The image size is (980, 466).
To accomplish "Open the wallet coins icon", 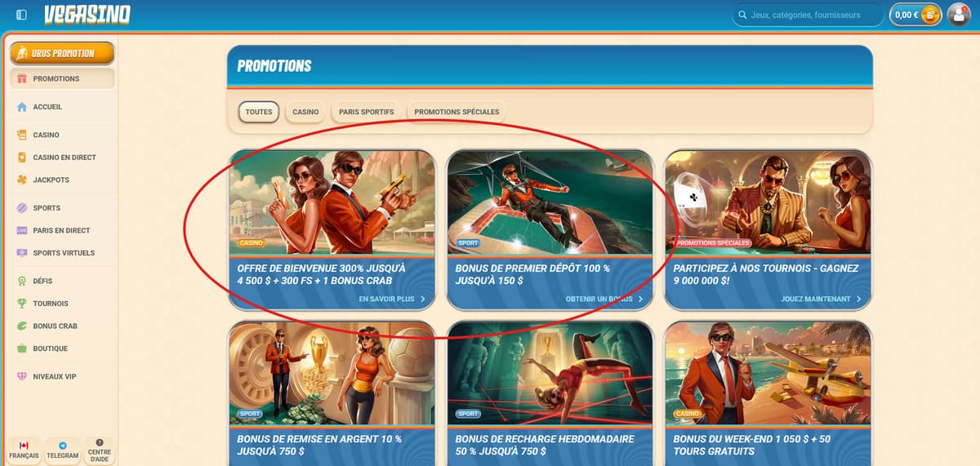I will (x=929, y=15).
